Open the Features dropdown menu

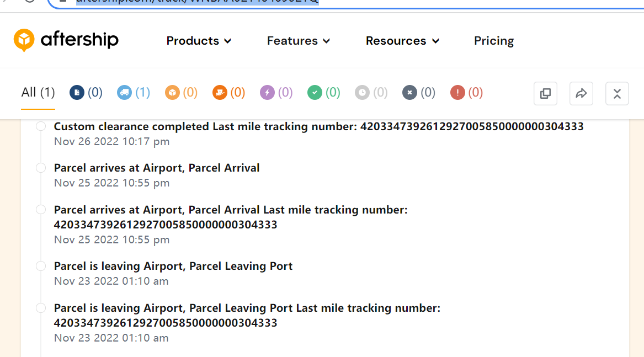pyautogui.click(x=299, y=41)
